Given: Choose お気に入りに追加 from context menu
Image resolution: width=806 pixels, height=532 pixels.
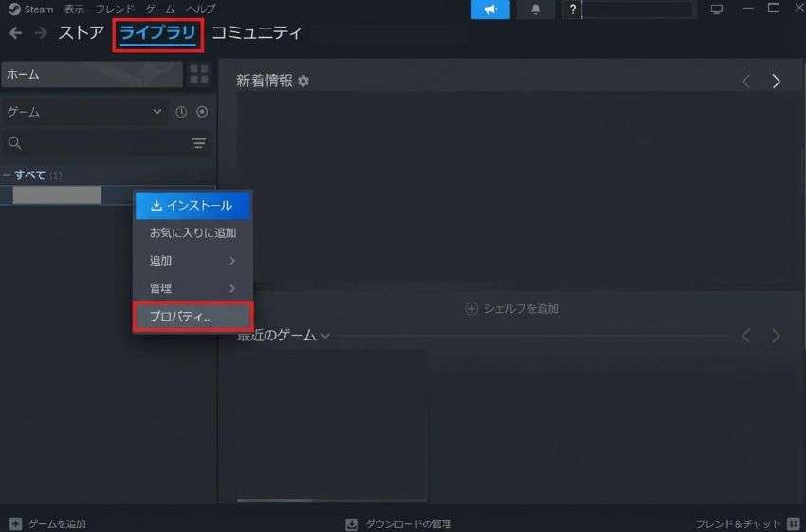Looking at the screenshot, I should [192, 233].
